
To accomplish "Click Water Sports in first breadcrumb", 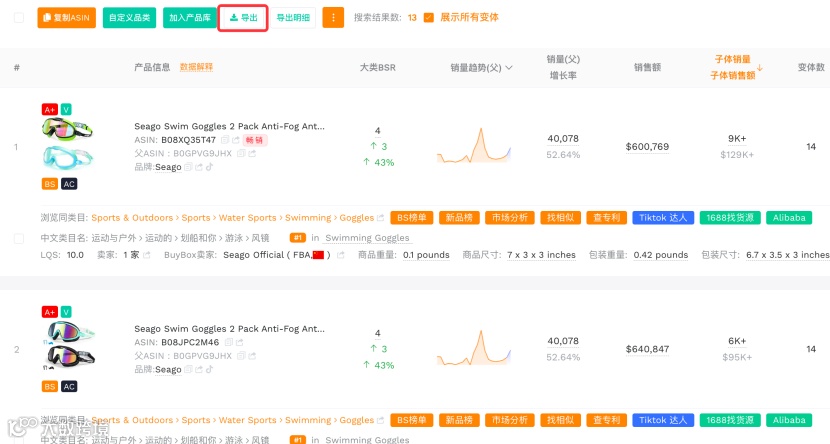I will pos(247,218).
